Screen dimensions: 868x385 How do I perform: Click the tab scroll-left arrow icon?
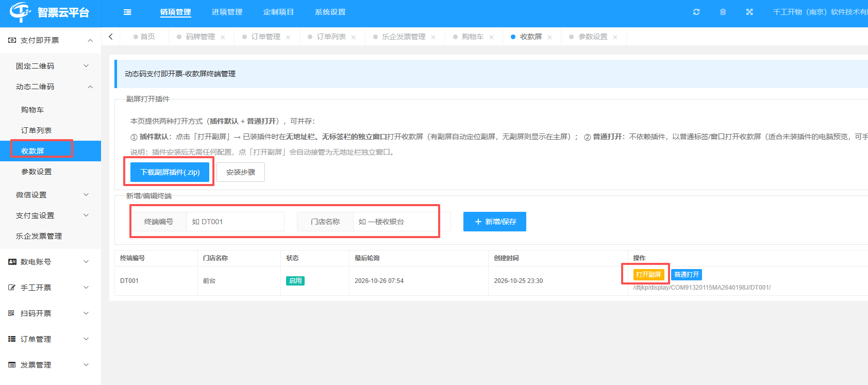tap(111, 37)
